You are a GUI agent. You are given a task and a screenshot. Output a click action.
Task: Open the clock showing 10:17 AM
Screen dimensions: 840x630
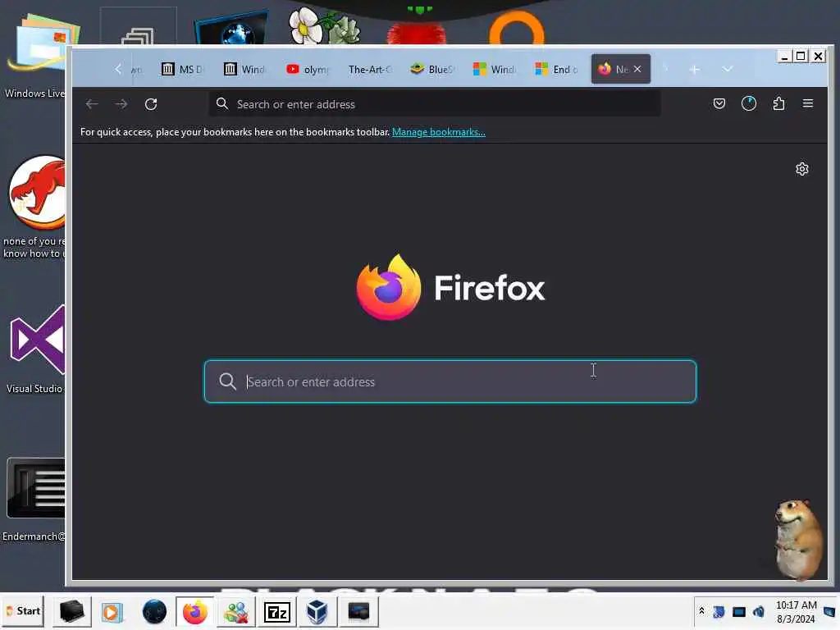(796, 612)
